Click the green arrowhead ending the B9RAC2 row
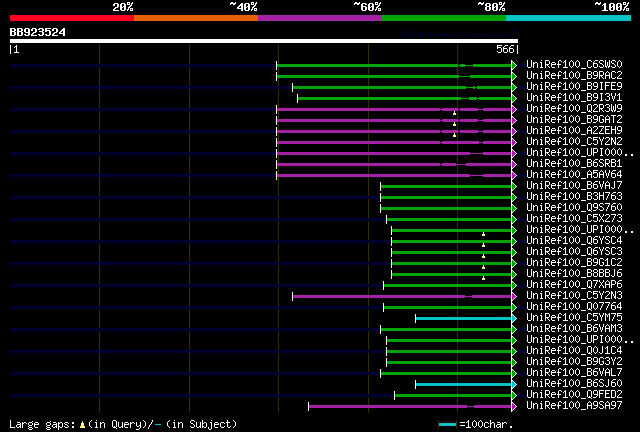The height and width of the screenshot is (432, 640). [x=514, y=76]
